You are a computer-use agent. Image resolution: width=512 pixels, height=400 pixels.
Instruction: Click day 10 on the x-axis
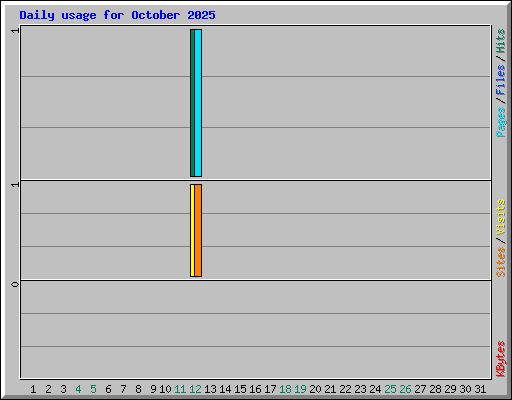[165, 389]
